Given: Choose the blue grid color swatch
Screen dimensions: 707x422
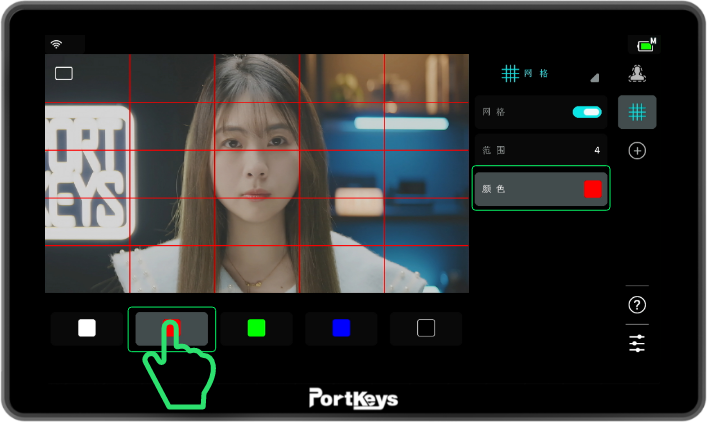Looking at the screenshot, I should [x=341, y=328].
